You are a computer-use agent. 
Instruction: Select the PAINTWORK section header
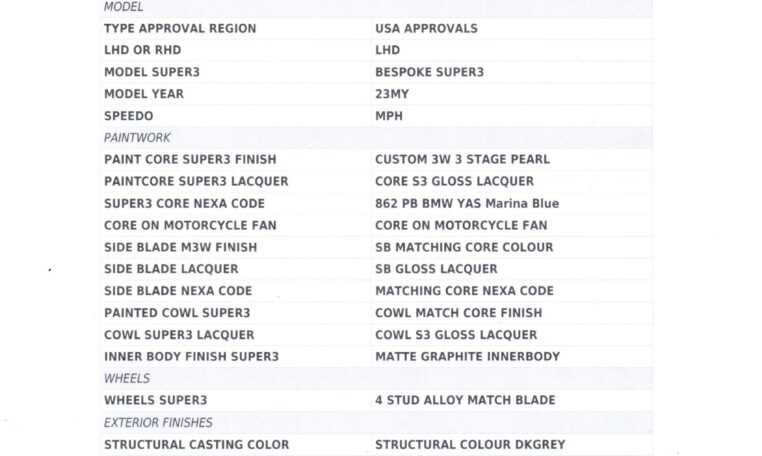pyautogui.click(x=137, y=138)
